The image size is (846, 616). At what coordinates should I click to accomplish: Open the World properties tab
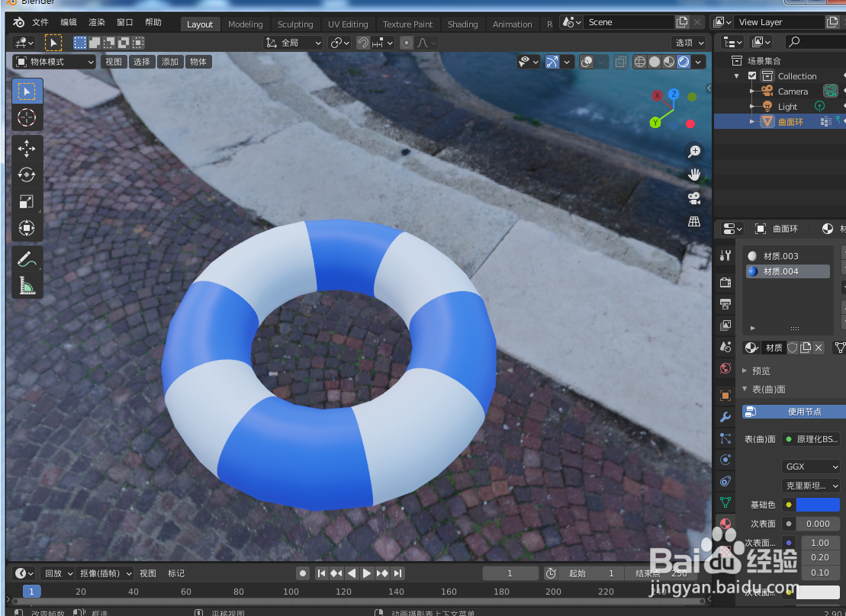point(725,368)
